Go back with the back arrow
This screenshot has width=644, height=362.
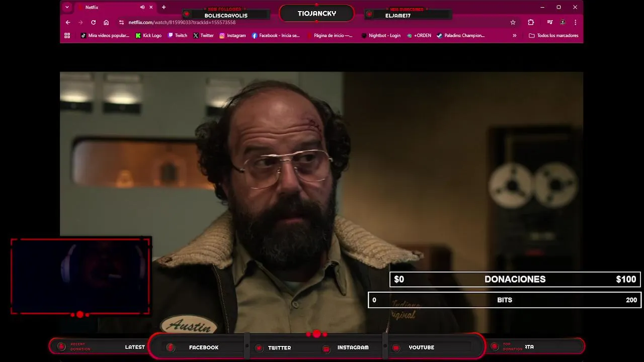(68, 22)
